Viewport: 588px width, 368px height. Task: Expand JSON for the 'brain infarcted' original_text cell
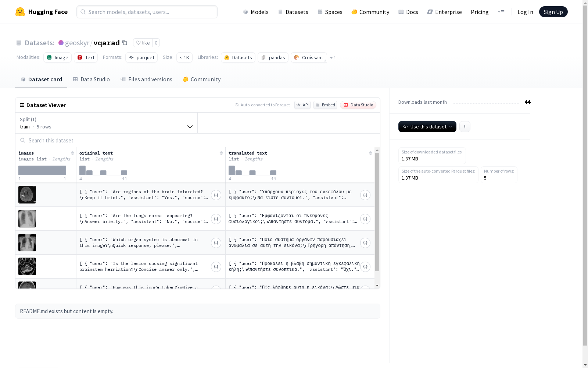[x=216, y=195]
